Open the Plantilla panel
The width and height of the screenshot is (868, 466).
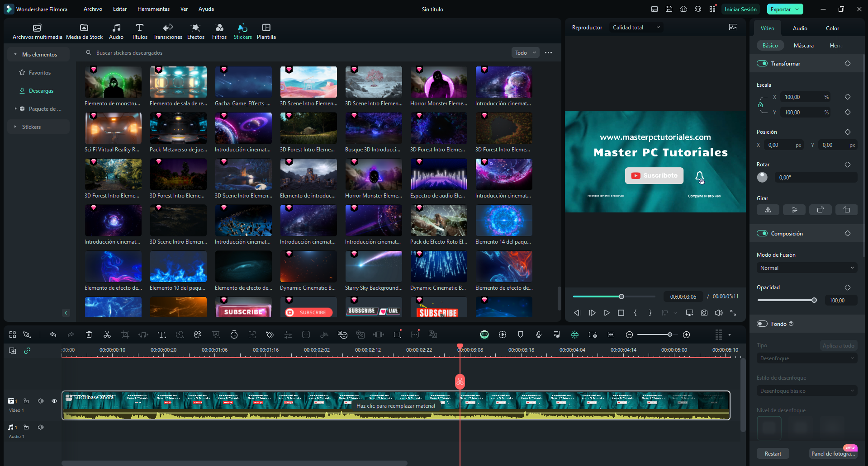tap(266, 32)
